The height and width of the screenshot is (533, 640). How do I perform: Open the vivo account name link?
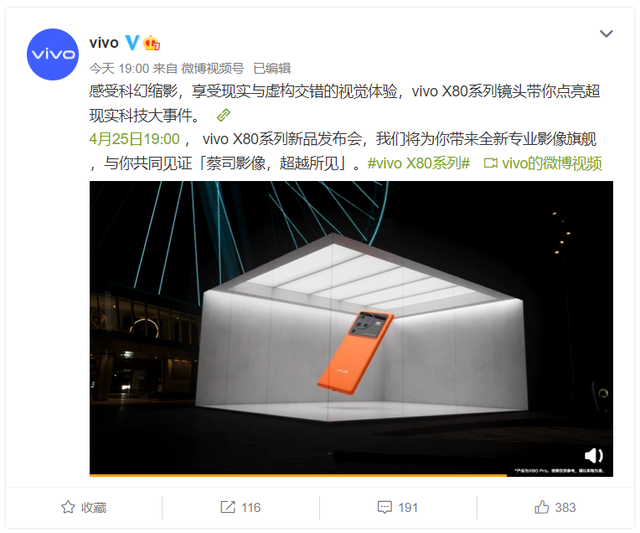[x=104, y=42]
